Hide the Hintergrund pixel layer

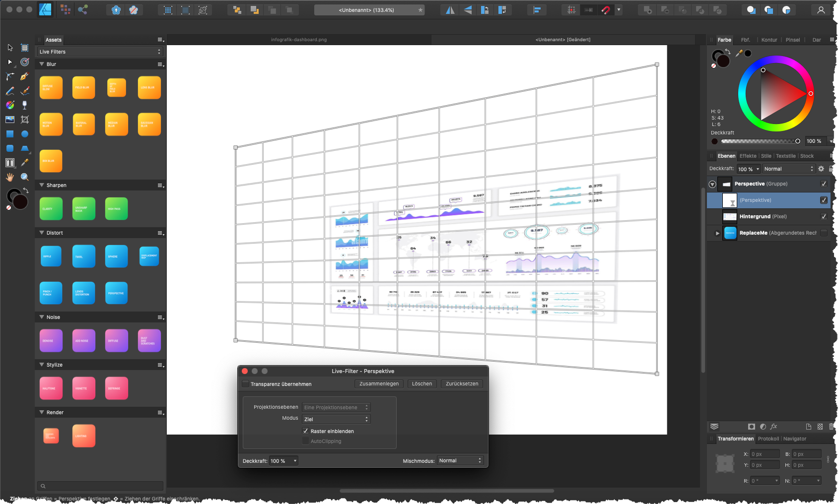[x=824, y=216]
